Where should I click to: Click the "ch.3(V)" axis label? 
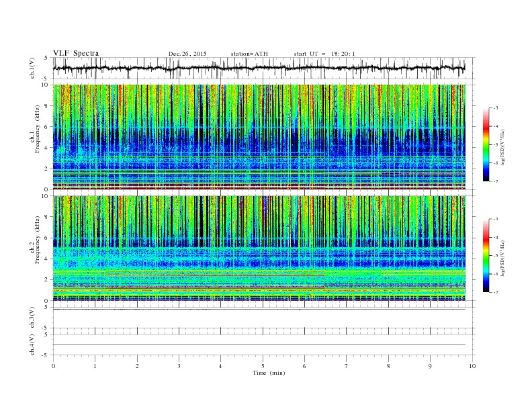click(32, 318)
